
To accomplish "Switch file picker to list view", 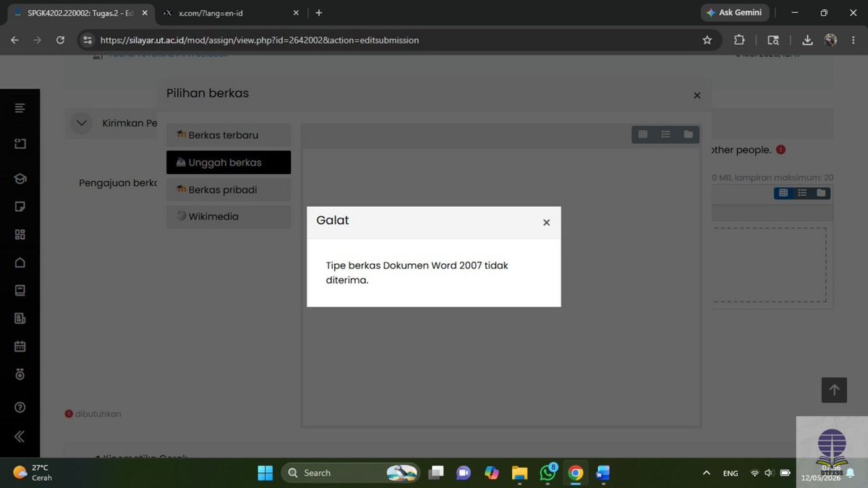I will pos(665,134).
